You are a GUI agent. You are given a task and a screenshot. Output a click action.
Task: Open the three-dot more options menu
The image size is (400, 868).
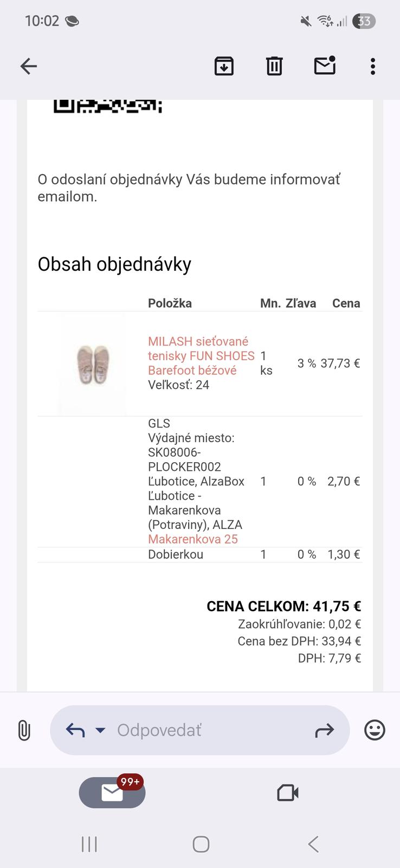click(372, 66)
